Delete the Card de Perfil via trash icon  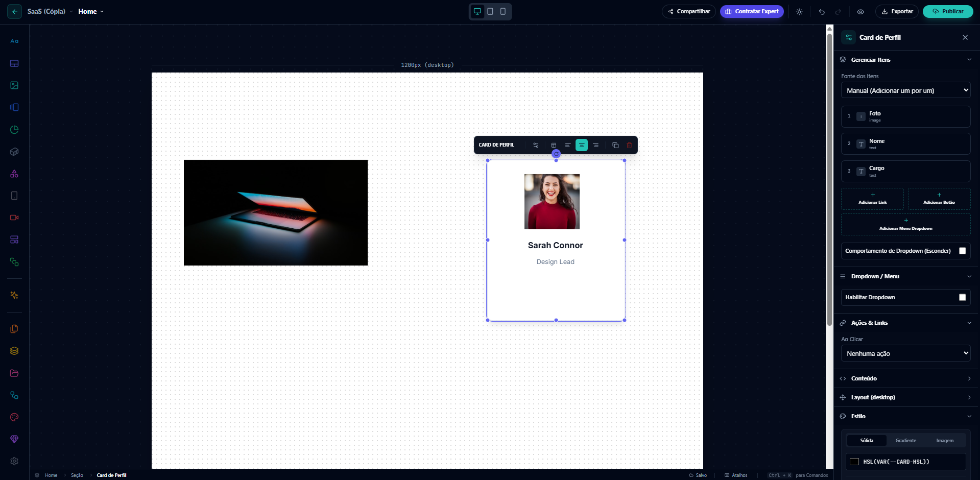click(629, 145)
